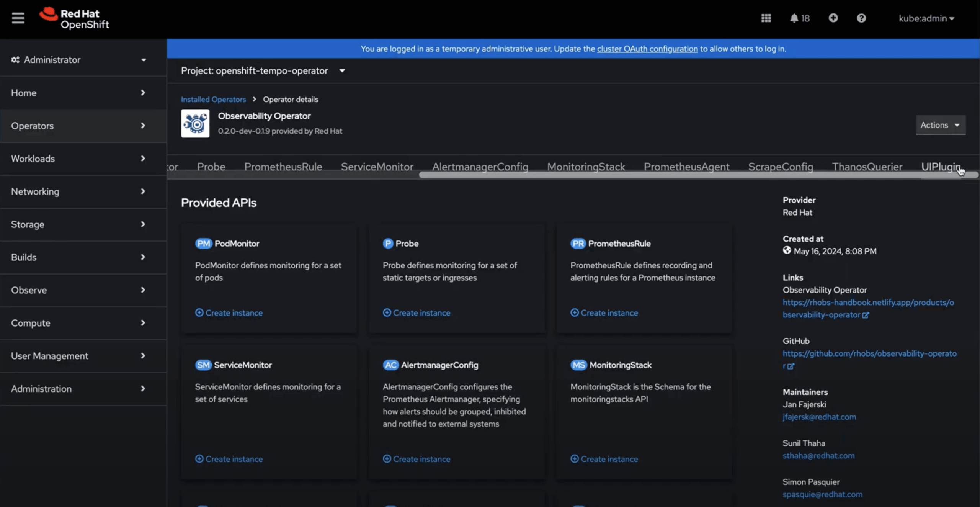Expand the Operators navigation section

pos(83,126)
